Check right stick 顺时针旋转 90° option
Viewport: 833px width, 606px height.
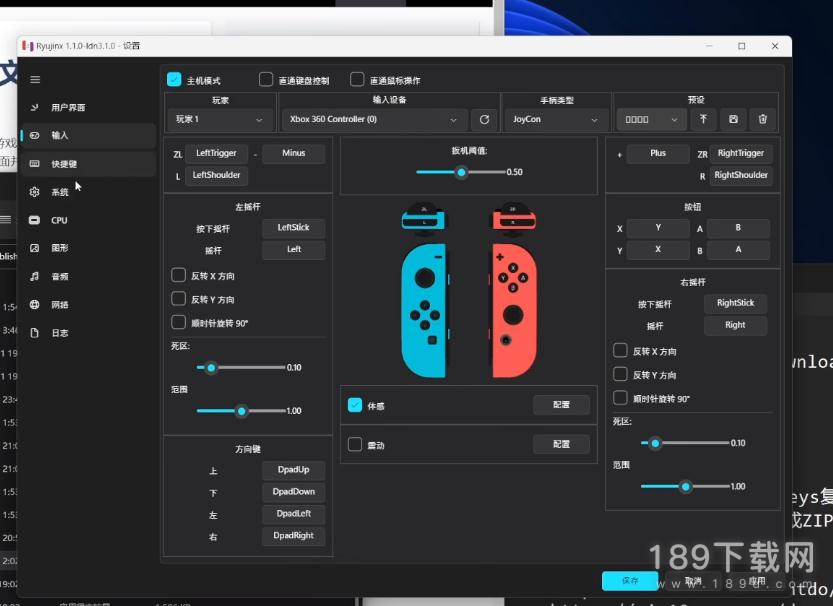point(620,397)
